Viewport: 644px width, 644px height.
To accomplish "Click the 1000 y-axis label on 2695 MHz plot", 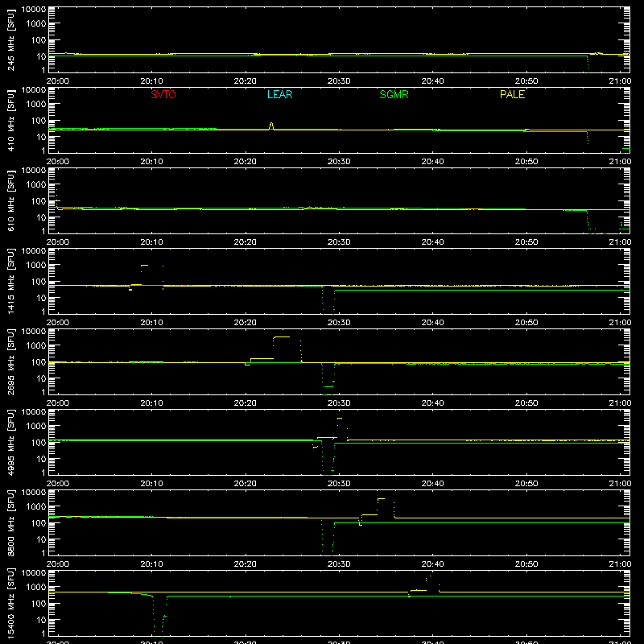I will point(36,346).
